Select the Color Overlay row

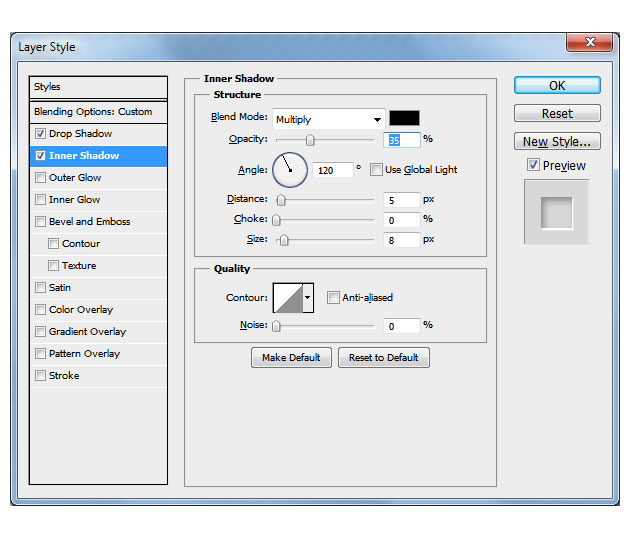pyautogui.click(x=98, y=310)
